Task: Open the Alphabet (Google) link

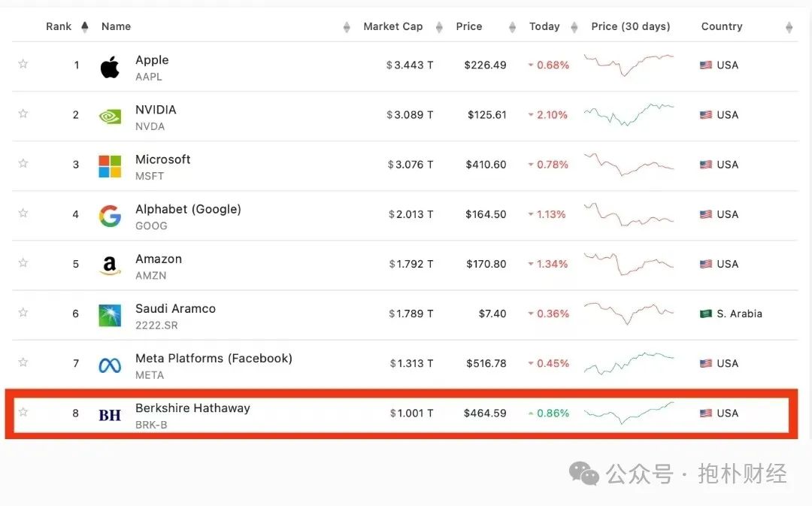Action: (188, 209)
